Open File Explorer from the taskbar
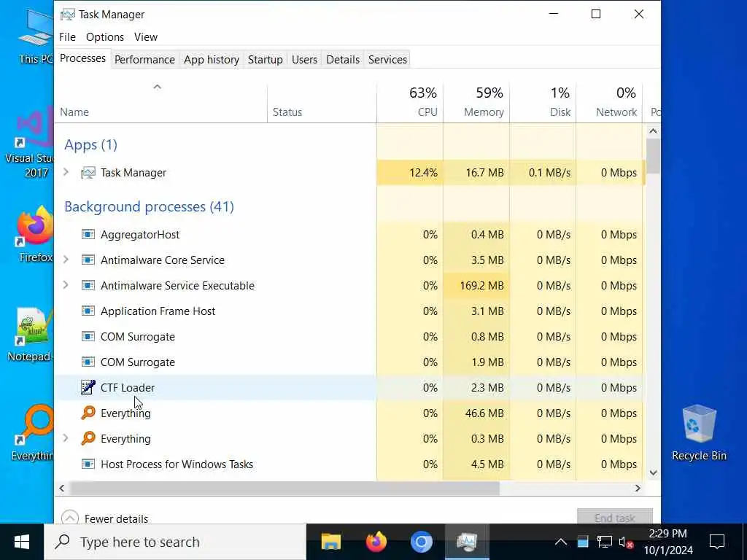Image resolution: width=747 pixels, height=560 pixels. pyautogui.click(x=330, y=542)
